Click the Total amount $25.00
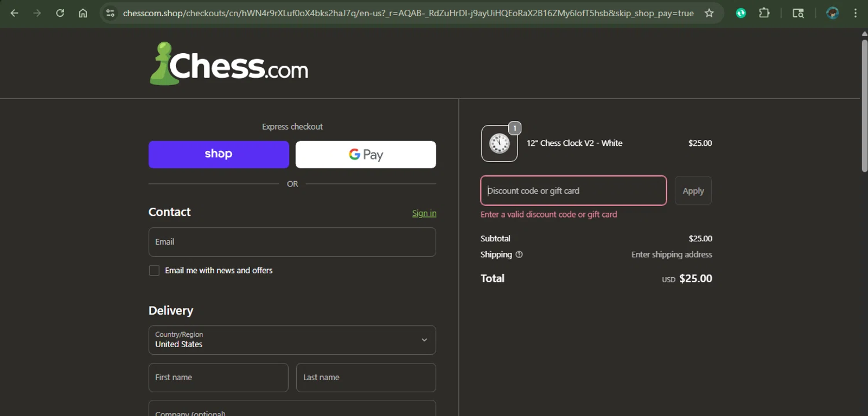Image resolution: width=868 pixels, height=416 pixels. tap(696, 278)
